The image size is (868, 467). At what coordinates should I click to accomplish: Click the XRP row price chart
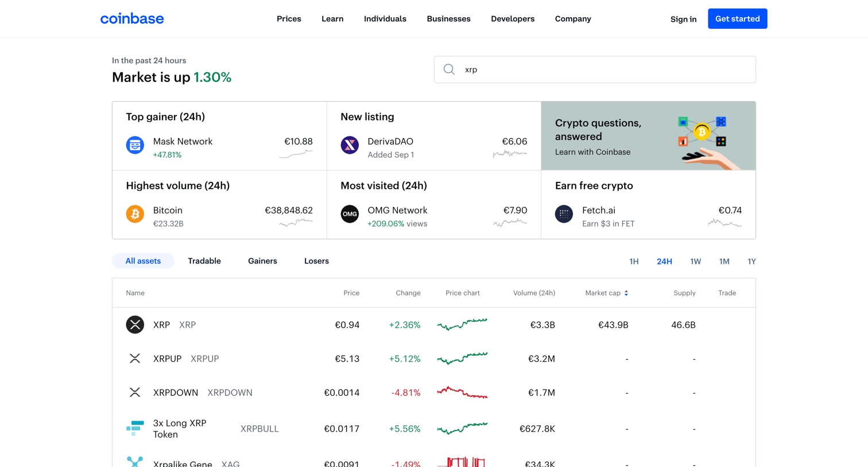[462, 324]
